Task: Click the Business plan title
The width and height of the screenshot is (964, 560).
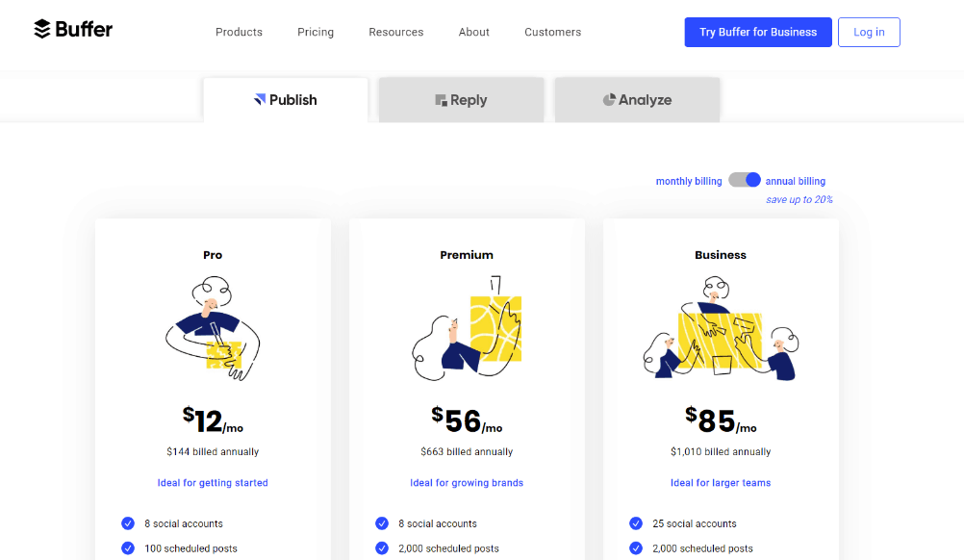Action: coord(721,255)
